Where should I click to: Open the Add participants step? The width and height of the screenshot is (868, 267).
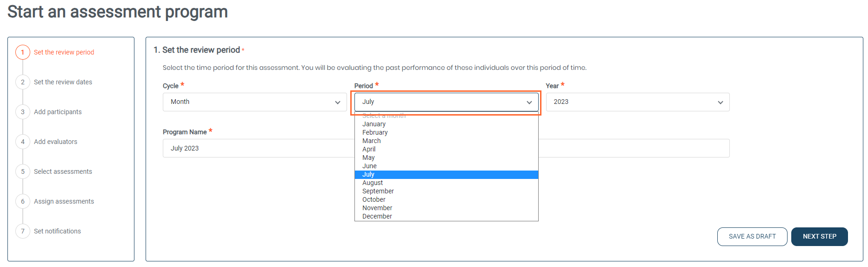pos(58,112)
